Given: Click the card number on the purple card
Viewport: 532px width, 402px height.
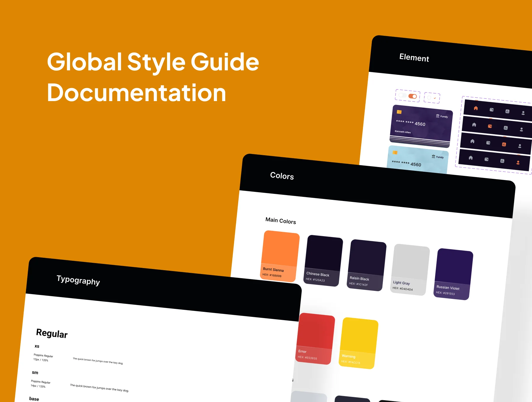Looking at the screenshot, I should point(411,123).
